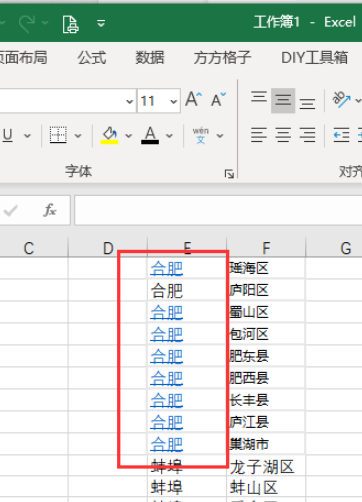Open the 合肥 link beside 巢湖市

pos(167,444)
